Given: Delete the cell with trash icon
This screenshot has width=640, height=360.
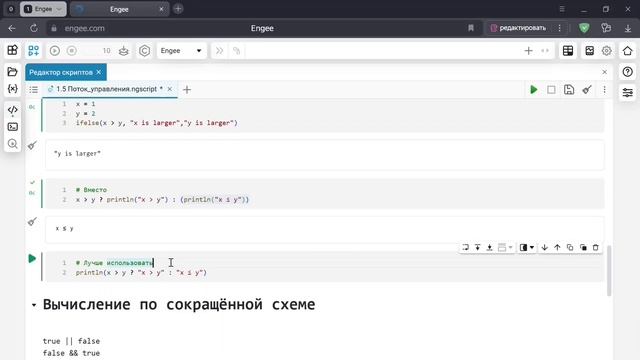Looking at the screenshot, I should (x=596, y=247).
